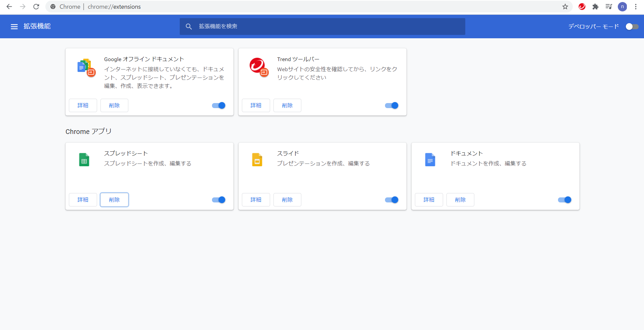Open the Chrome three-dot menu
644x330 pixels.
(x=636, y=7)
